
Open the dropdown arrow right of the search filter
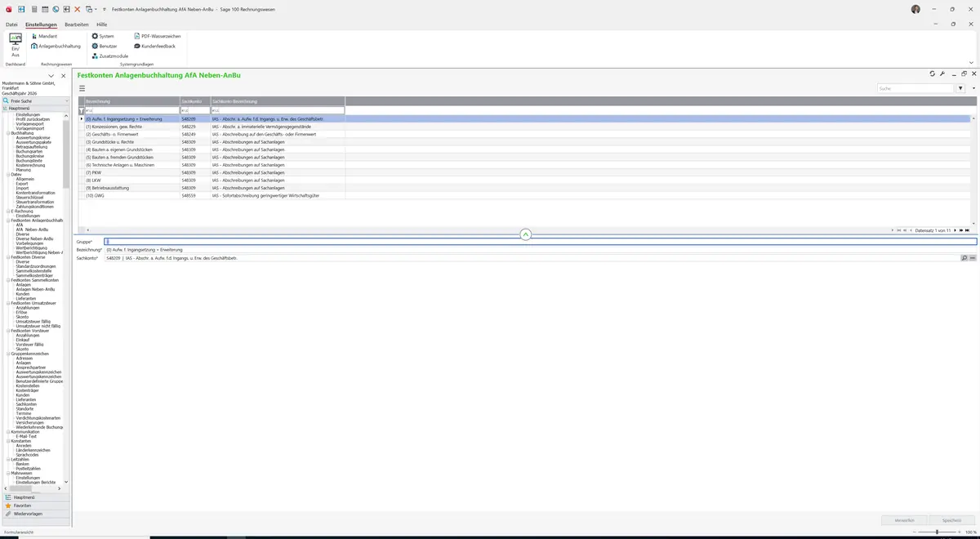(973, 88)
